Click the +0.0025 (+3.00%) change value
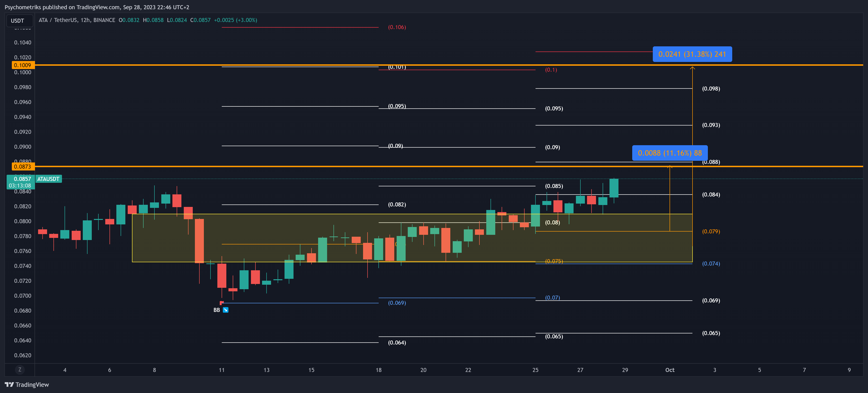 tap(236, 20)
